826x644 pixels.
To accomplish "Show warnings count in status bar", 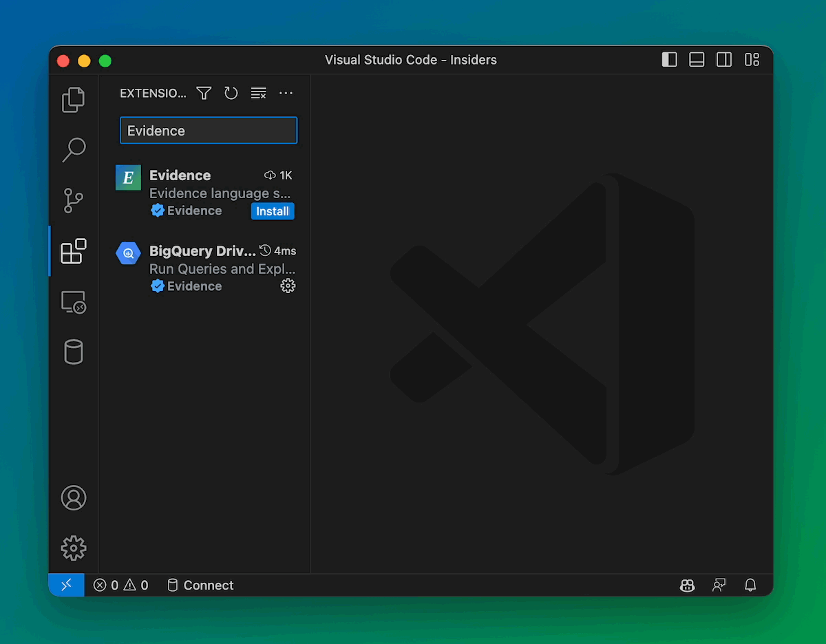I will pyautogui.click(x=136, y=586).
